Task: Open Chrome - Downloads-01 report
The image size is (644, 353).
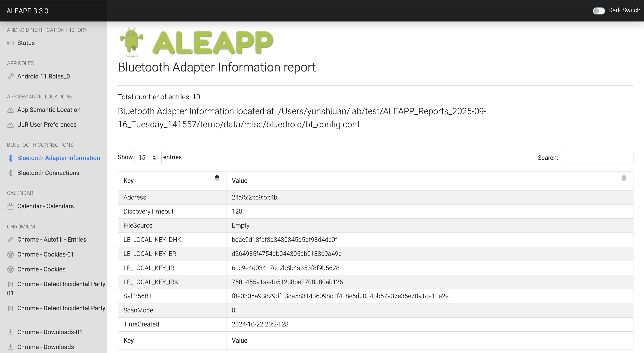Action: click(50, 332)
